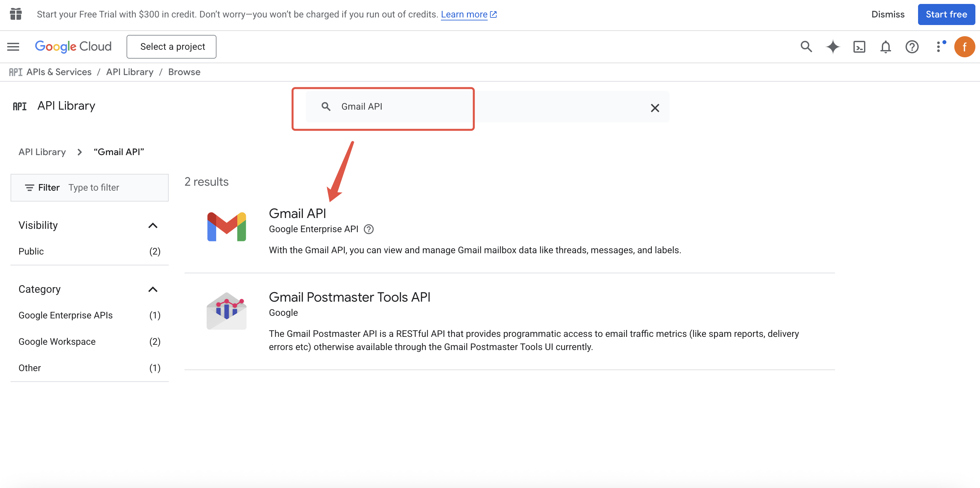Open the three-dot settings and utilities menu
The width and height of the screenshot is (980, 488).
click(x=938, y=47)
